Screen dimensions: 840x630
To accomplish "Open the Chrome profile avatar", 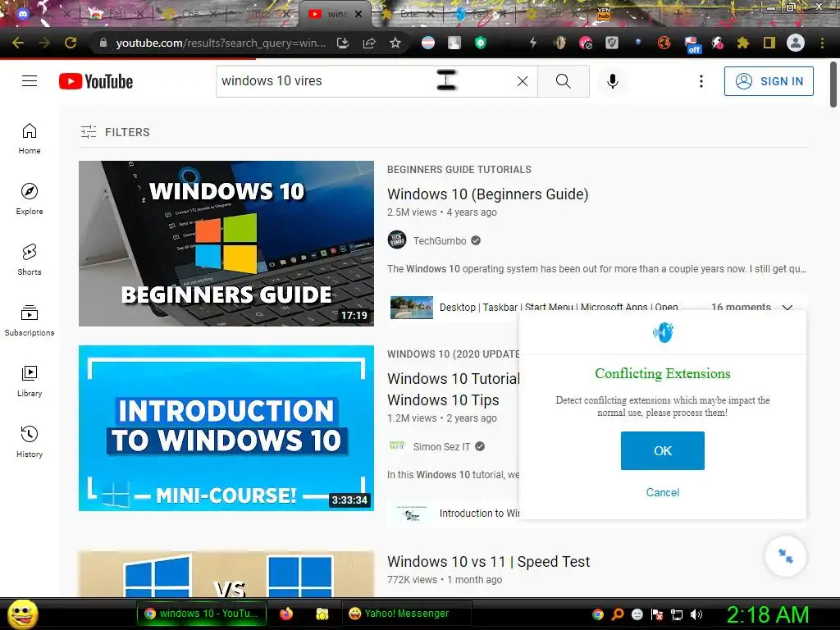I will [x=796, y=43].
